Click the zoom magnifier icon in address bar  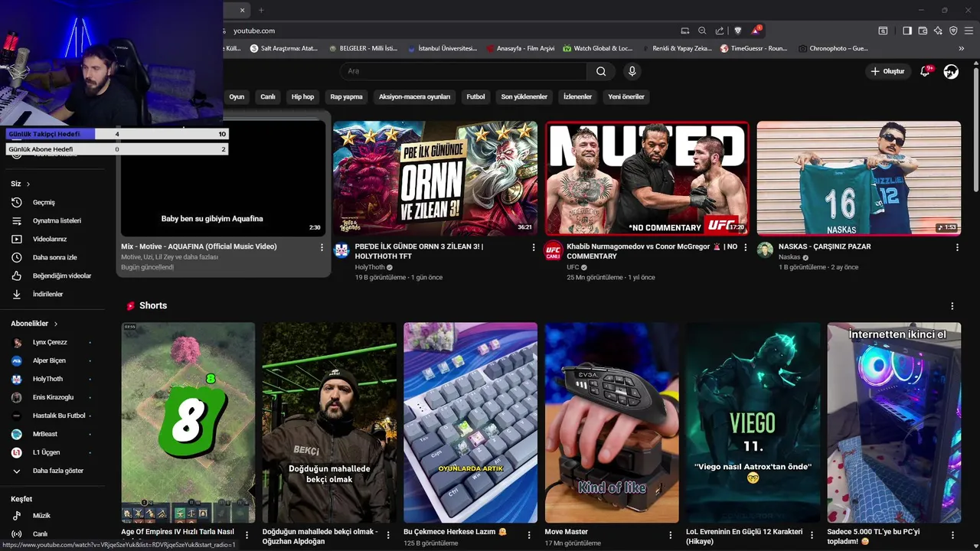[x=702, y=31]
